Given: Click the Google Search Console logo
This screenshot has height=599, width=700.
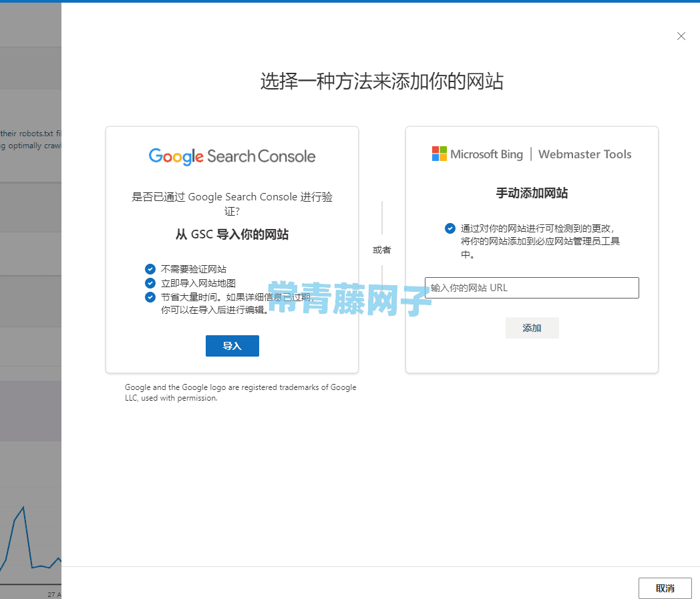Looking at the screenshot, I should pos(232,157).
